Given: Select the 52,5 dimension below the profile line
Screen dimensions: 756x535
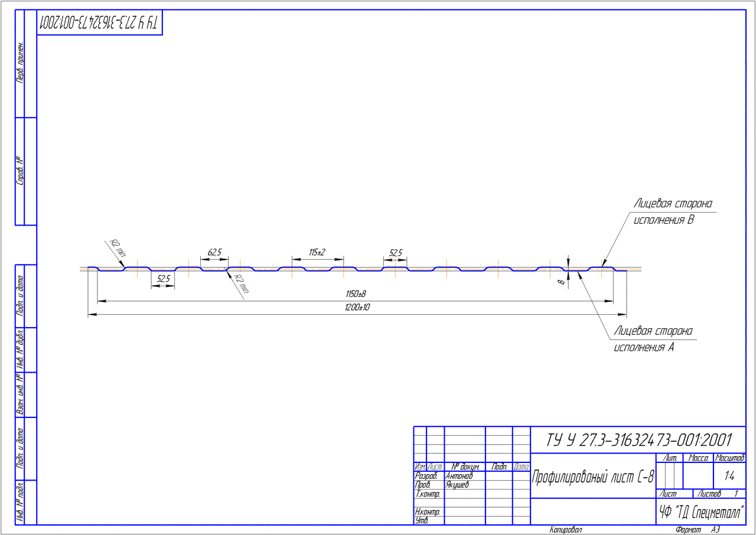Looking at the screenshot, I should coord(164,279).
